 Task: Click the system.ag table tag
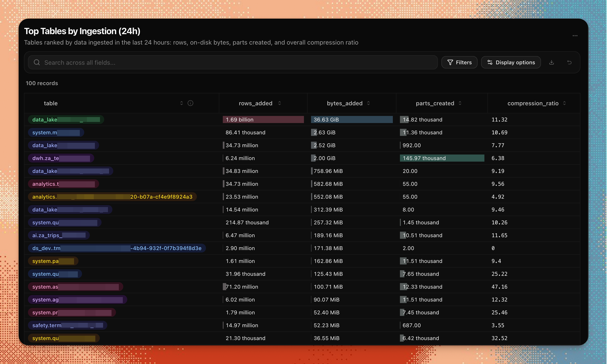point(78,299)
